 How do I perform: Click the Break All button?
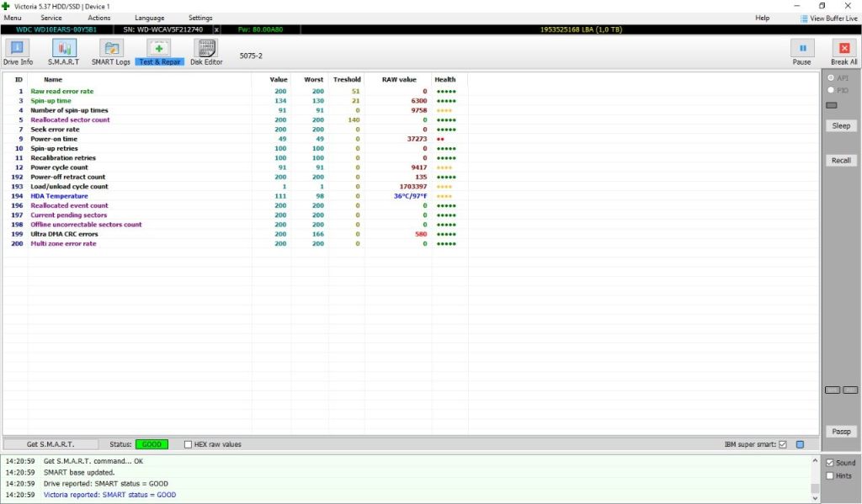[843, 53]
